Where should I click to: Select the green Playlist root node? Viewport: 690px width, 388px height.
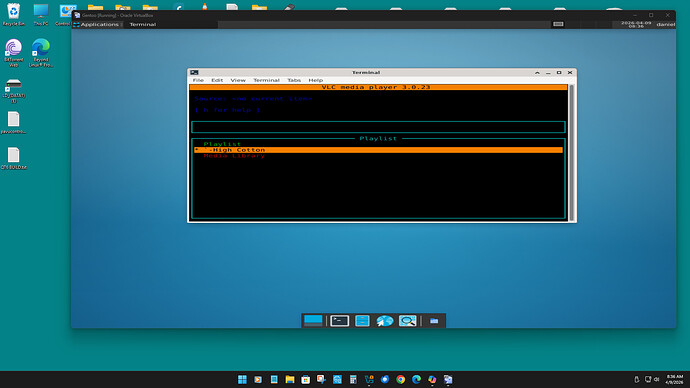[222, 144]
